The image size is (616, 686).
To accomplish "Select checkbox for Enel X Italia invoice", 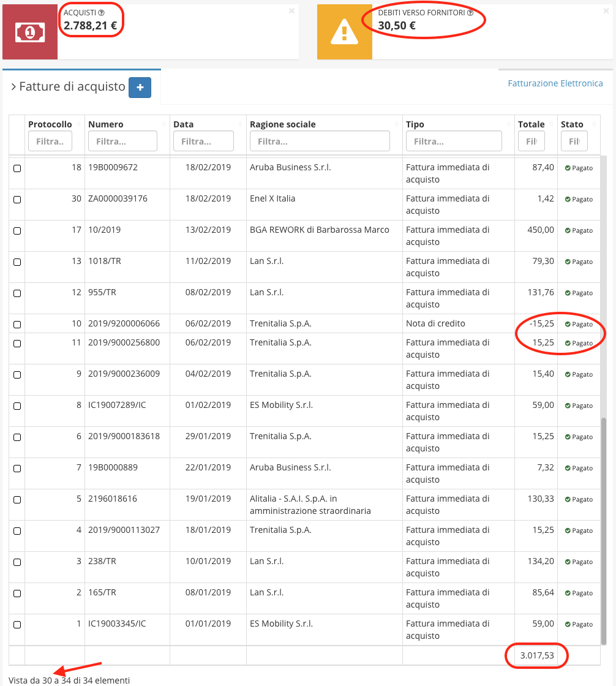I will tap(17, 200).
